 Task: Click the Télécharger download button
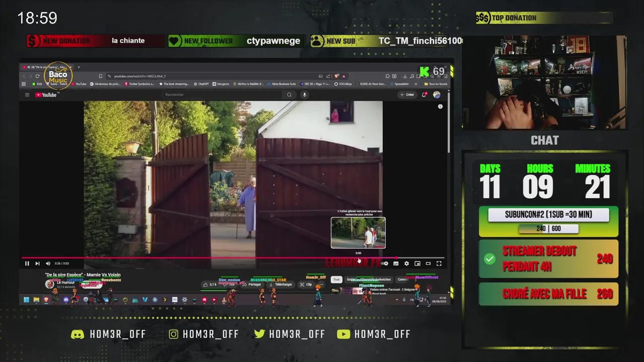point(281,285)
